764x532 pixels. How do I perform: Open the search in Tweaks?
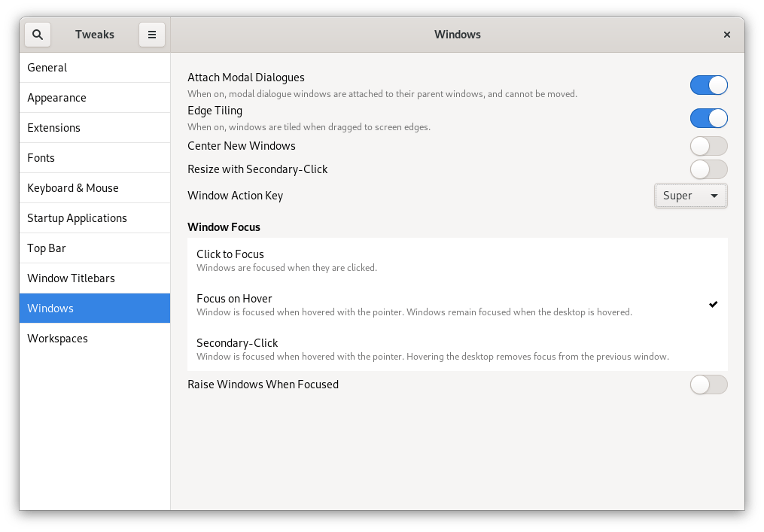38,35
